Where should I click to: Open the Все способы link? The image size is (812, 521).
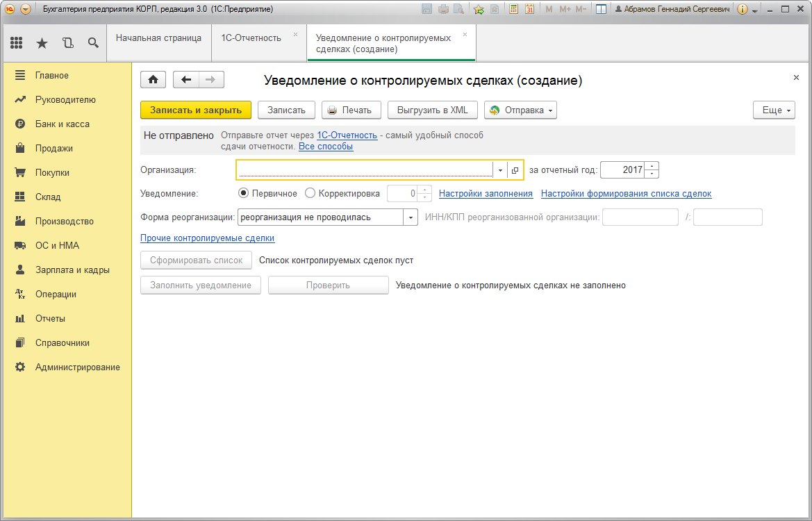326,147
